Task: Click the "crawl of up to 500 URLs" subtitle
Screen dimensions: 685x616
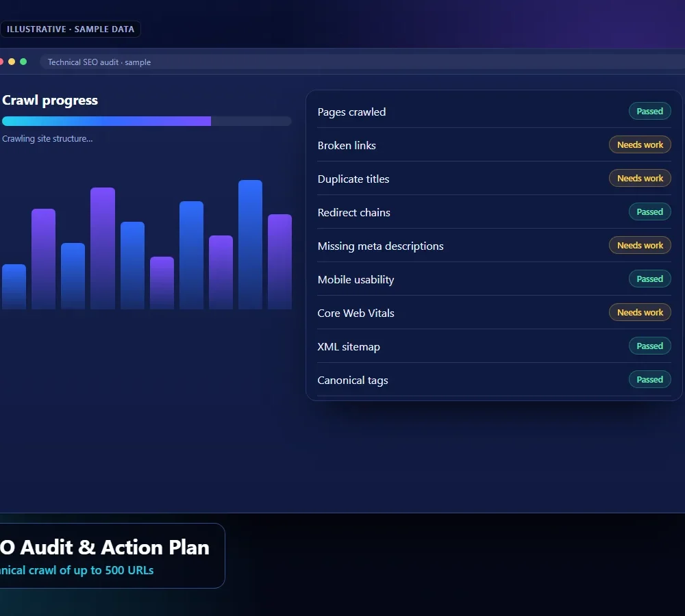Action: [x=91, y=571]
